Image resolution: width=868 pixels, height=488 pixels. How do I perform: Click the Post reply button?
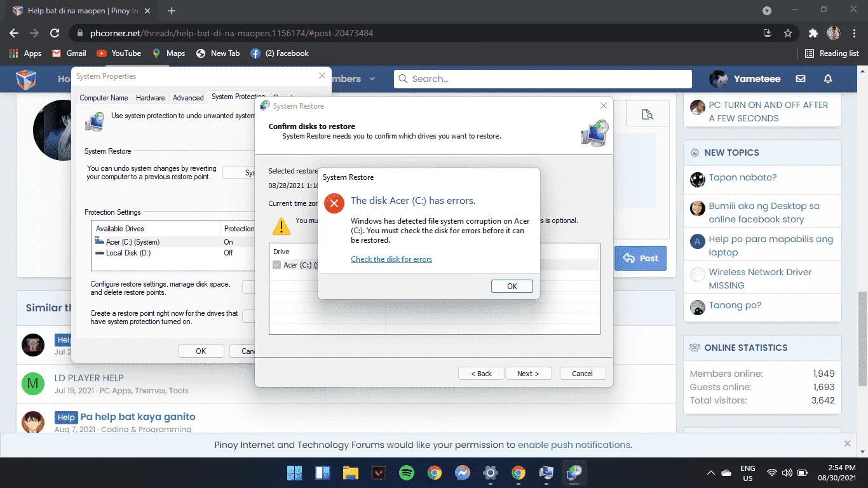point(641,258)
